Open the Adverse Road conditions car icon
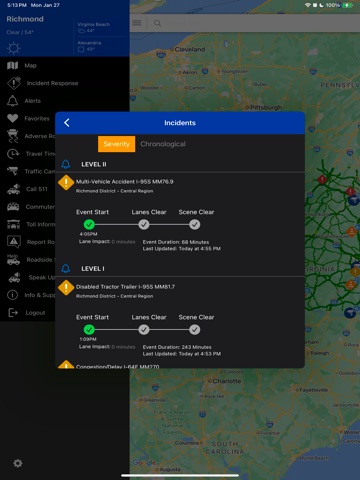This screenshot has width=360, height=480. tap(13, 136)
